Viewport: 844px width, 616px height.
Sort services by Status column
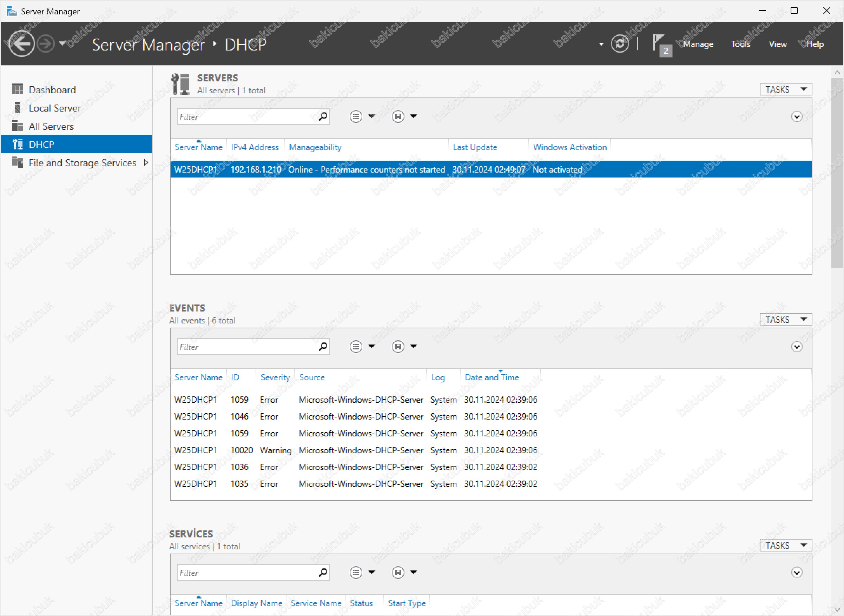[x=361, y=603]
